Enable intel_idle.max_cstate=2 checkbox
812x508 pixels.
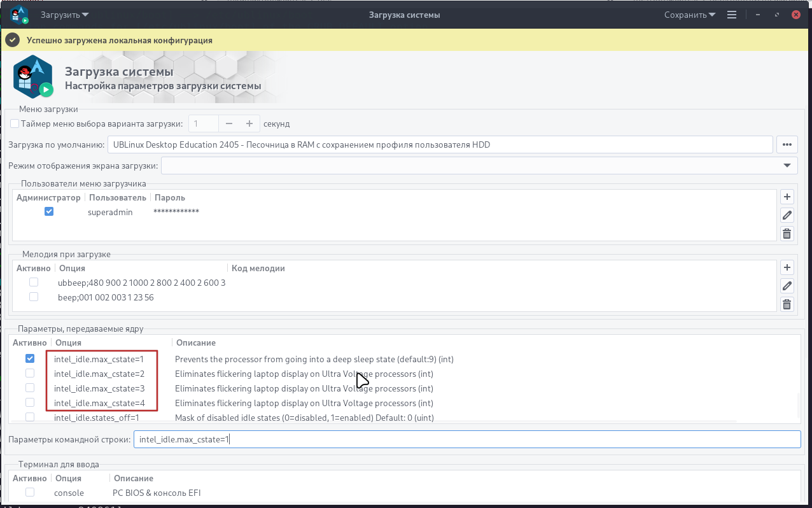(x=30, y=373)
